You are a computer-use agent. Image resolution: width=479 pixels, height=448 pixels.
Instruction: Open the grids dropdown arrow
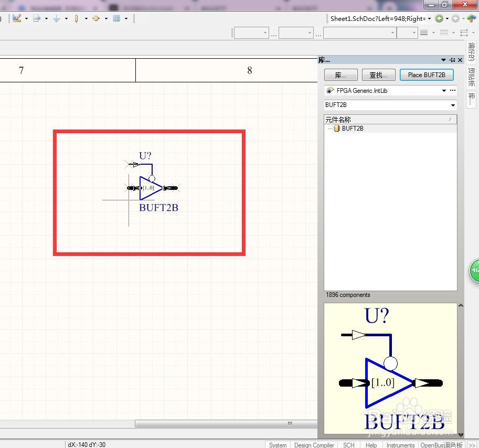pyautogui.click(x=126, y=19)
